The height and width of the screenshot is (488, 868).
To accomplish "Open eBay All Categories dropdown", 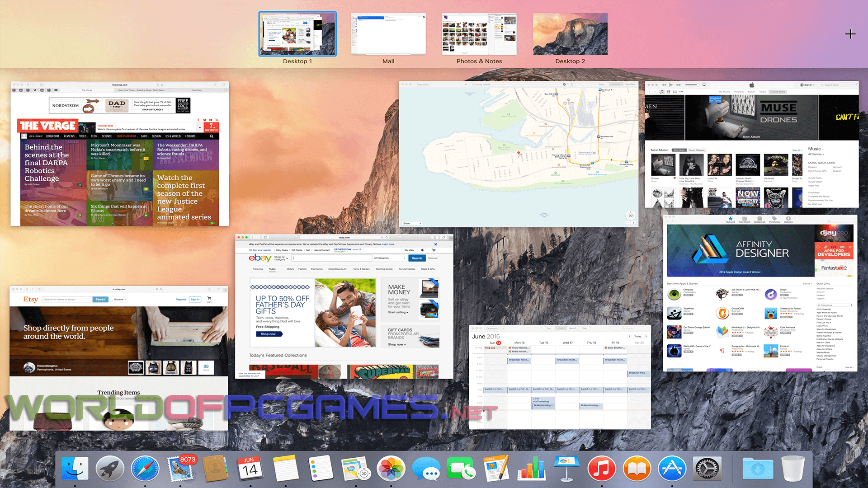I will click(x=389, y=258).
